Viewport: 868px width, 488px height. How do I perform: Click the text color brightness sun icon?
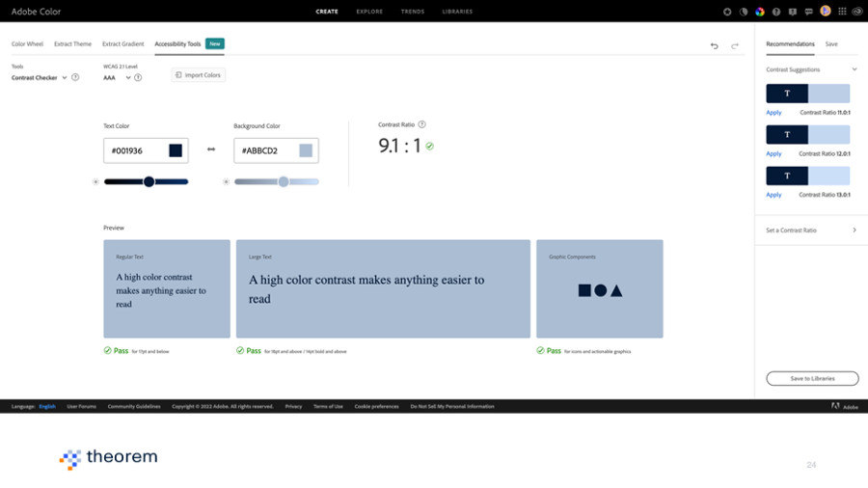pos(95,181)
